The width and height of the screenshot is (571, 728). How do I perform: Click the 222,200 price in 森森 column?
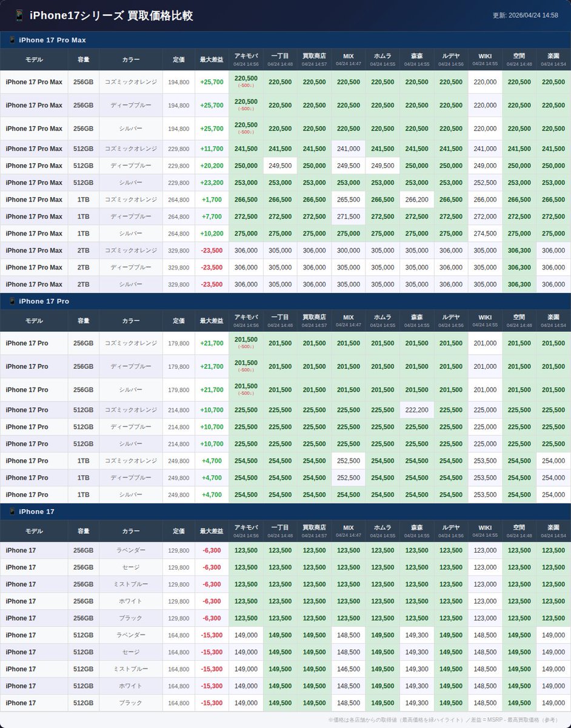[x=417, y=410]
